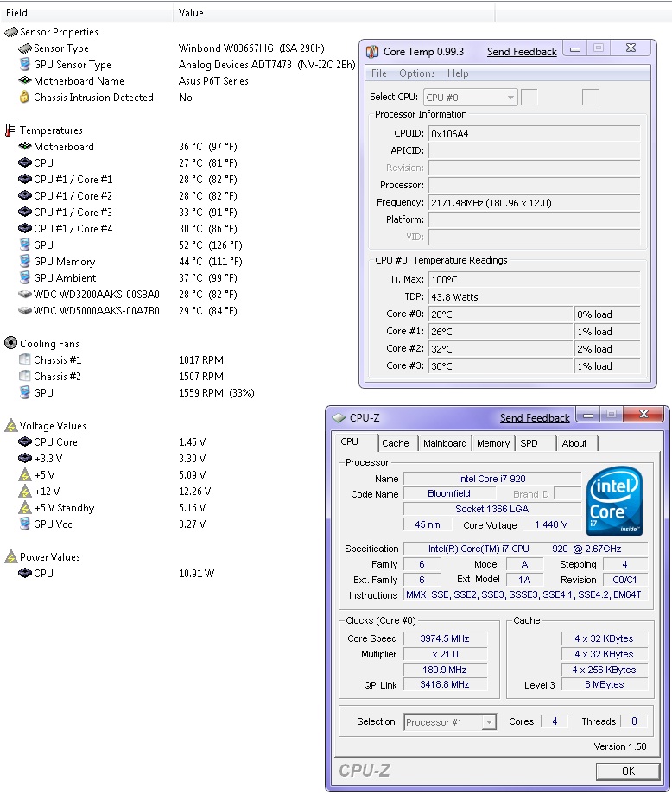Click the Intel Core i7 logo
Image resolution: width=672 pixels, height=794 pixels.
(x=615, y=501)
